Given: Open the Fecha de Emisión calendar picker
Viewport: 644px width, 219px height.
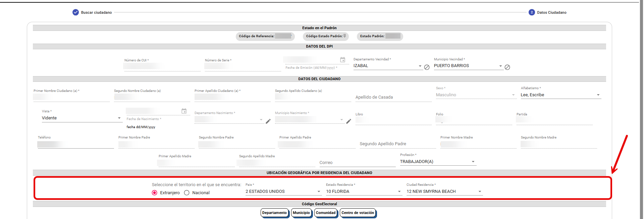Looking at the screenshot, I should pyautogui.click(x=342, y=60).
